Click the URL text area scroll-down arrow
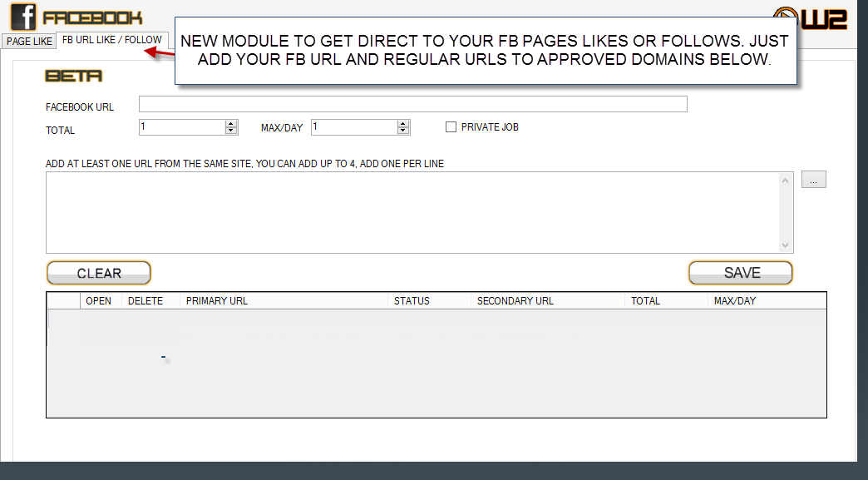 pyautogui.click(x=785, y=245)
